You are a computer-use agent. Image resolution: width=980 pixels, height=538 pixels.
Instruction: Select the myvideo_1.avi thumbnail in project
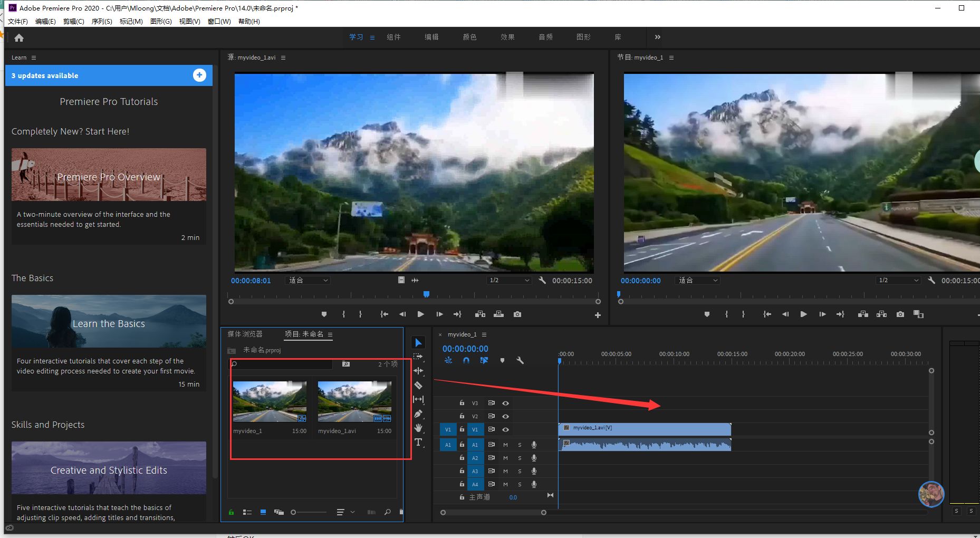pos(354,402)
